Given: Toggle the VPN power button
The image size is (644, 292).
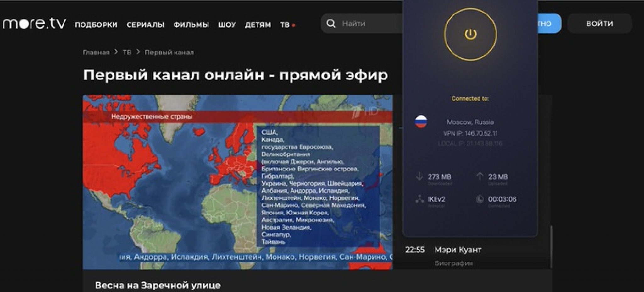Looking at the screenshot, I should 470,34.
